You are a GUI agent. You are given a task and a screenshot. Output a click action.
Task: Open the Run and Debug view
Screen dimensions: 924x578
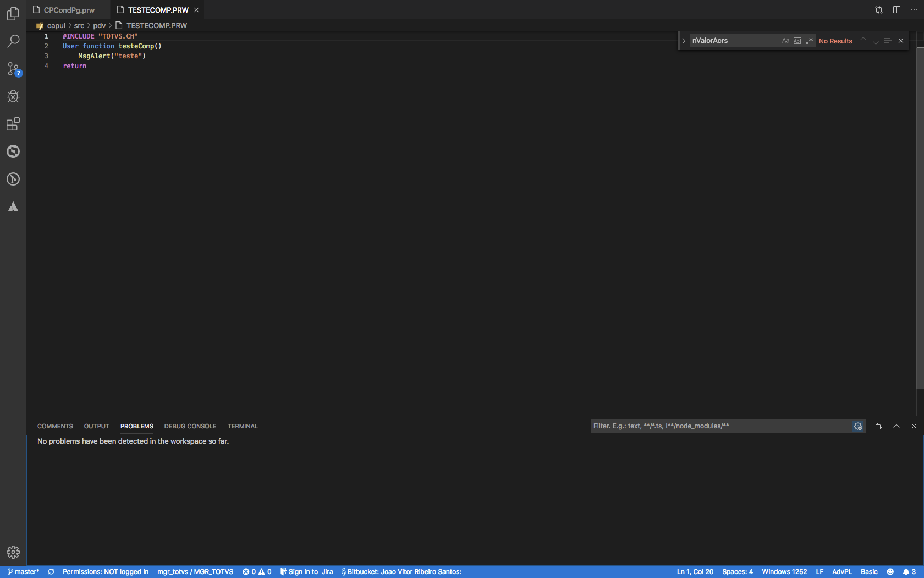pyautogui.click(x=13, y=96)
